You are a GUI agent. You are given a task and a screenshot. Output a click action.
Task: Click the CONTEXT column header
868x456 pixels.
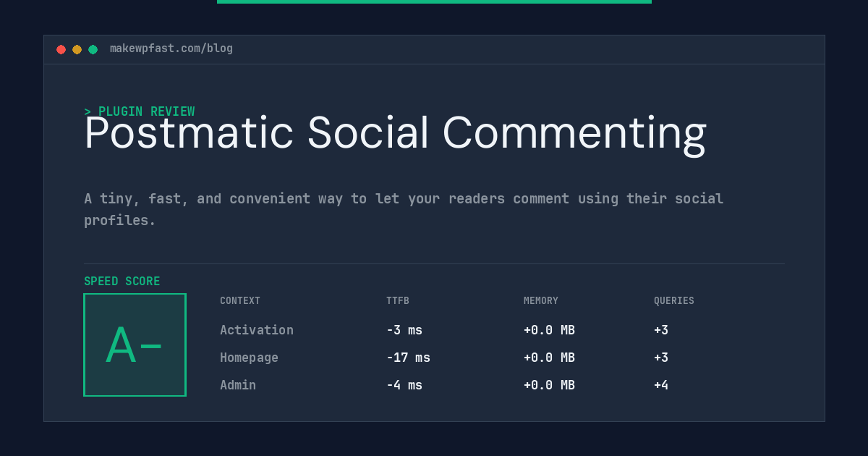[240, 301]
